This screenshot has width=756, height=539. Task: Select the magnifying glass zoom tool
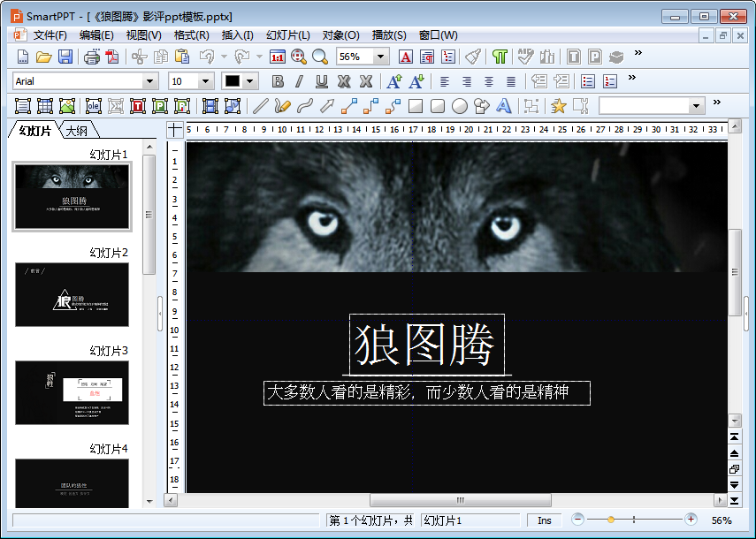coord(320,57)
